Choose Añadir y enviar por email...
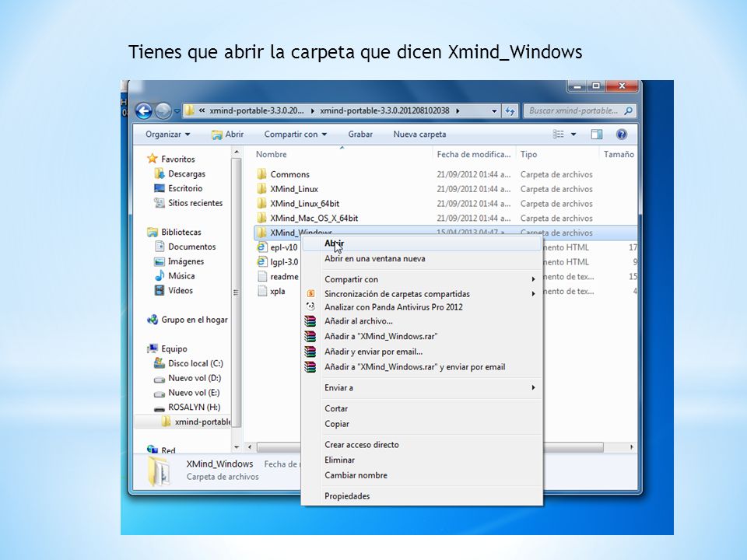Screen dimensions: 747x560 [423, 352]
